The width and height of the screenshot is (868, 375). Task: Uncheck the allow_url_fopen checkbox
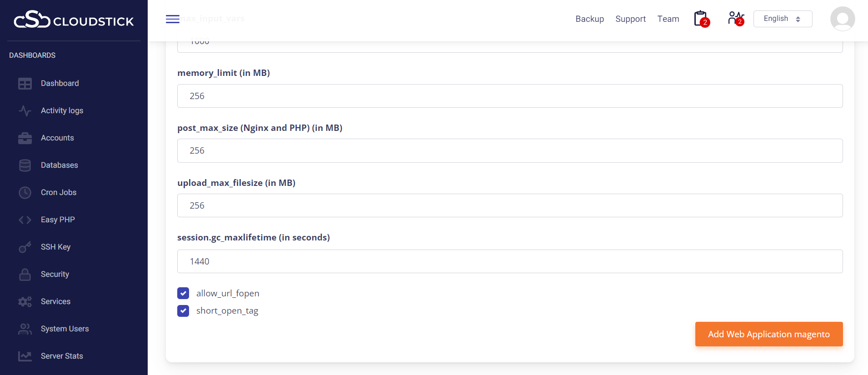point(183,293)
